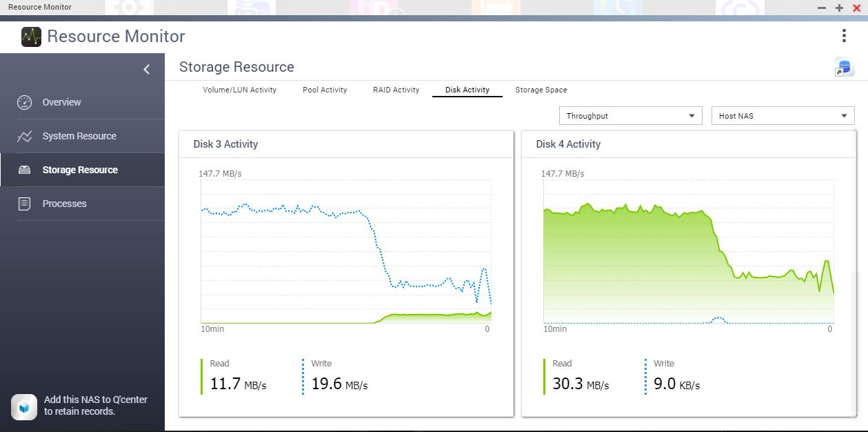Click the Disk 4 throughput graph
The height and width of the screenshot is (432, 868).
coord(689,252)
